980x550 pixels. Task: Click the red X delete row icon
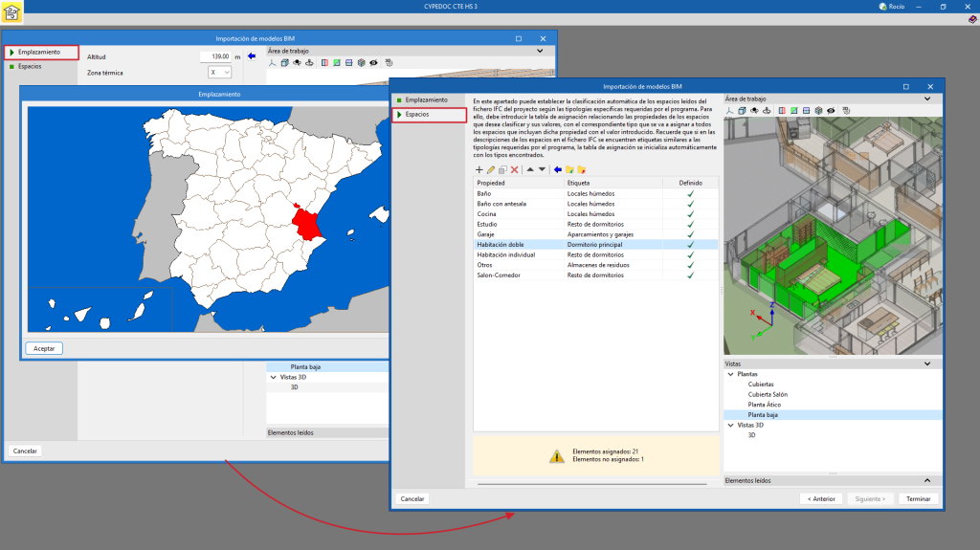click(x=515, y=169)
